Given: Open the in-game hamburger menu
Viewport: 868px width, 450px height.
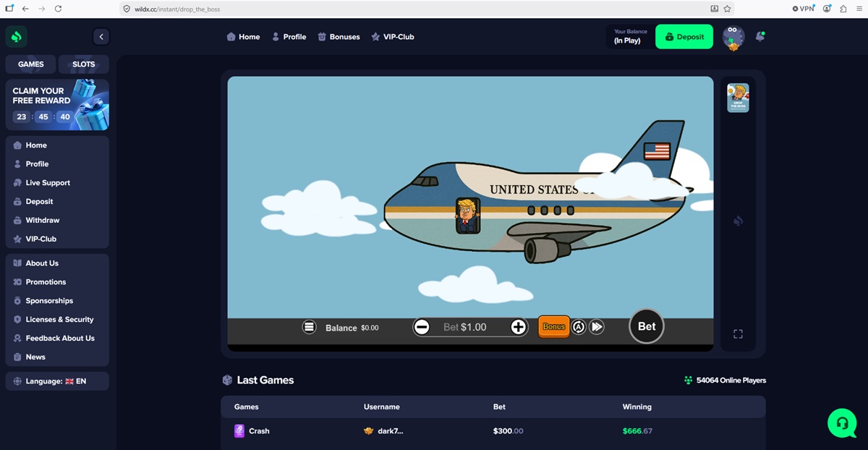Looking at the screenshot, I should tap(310, 327).
